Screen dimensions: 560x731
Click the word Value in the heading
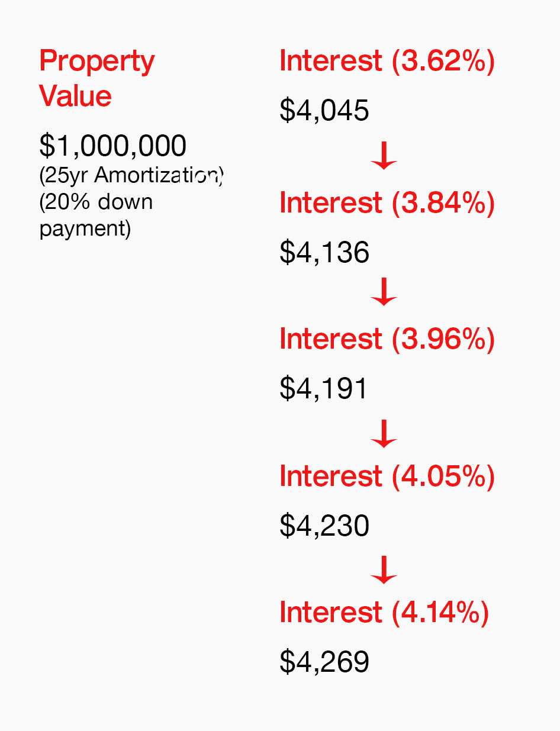point(75,96)
